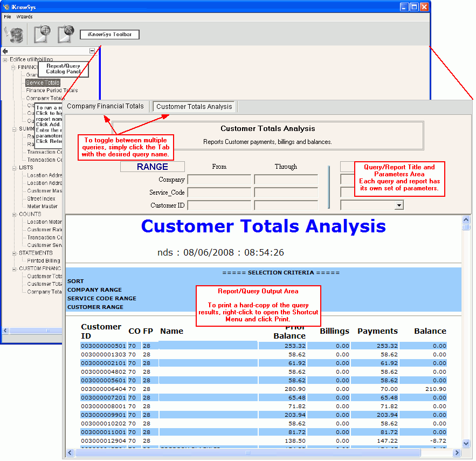Click the Customer ID Through input field

(286, 205)
